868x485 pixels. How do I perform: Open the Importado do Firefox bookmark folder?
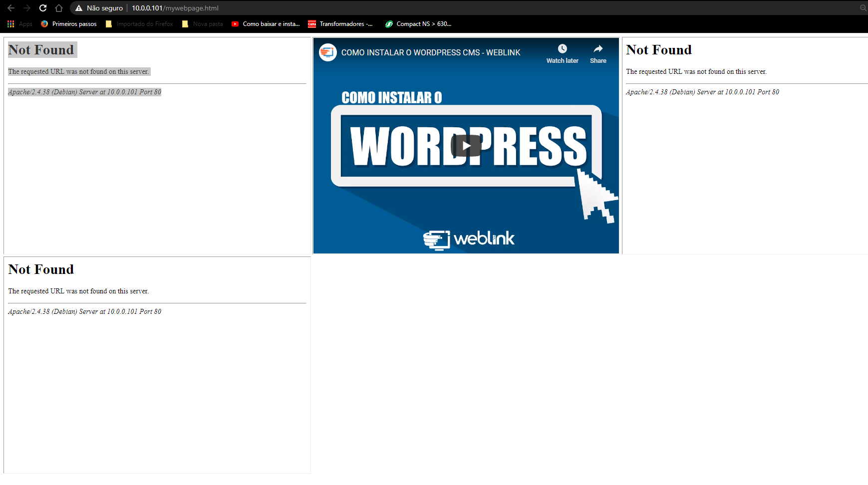point(139,24)
